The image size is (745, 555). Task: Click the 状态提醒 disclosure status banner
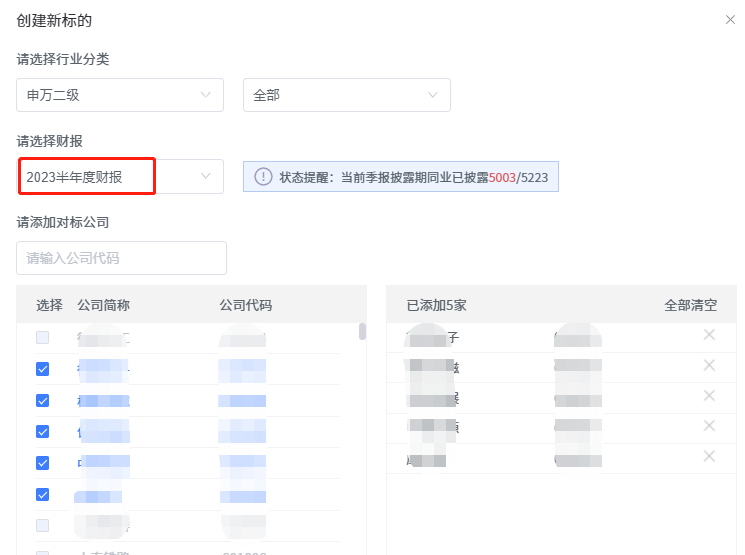401,177
